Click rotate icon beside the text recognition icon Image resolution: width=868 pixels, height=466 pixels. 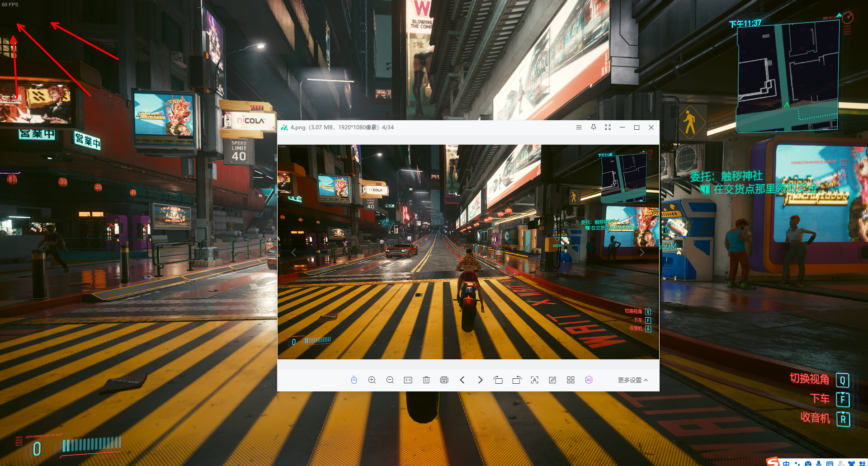tap(517, 380)
